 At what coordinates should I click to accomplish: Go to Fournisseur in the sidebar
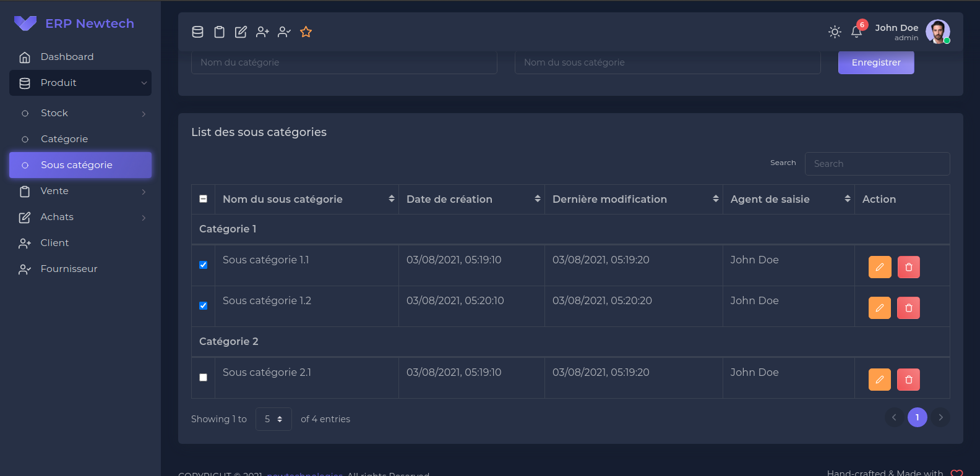69,269
